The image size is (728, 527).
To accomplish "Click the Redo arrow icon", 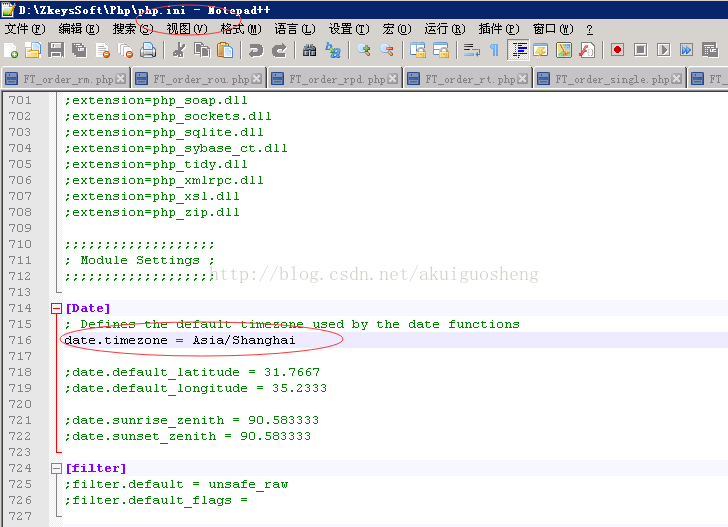I will coord(279,50).
